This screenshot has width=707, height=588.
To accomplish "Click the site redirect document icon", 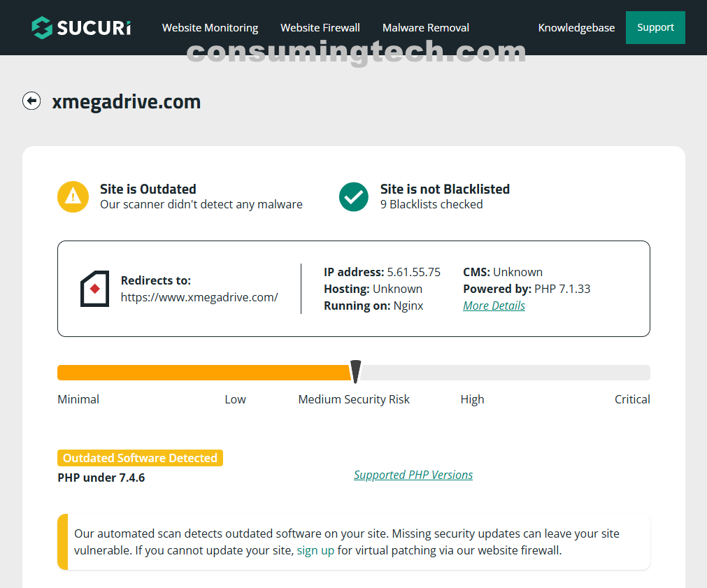I will pos(95,289).
